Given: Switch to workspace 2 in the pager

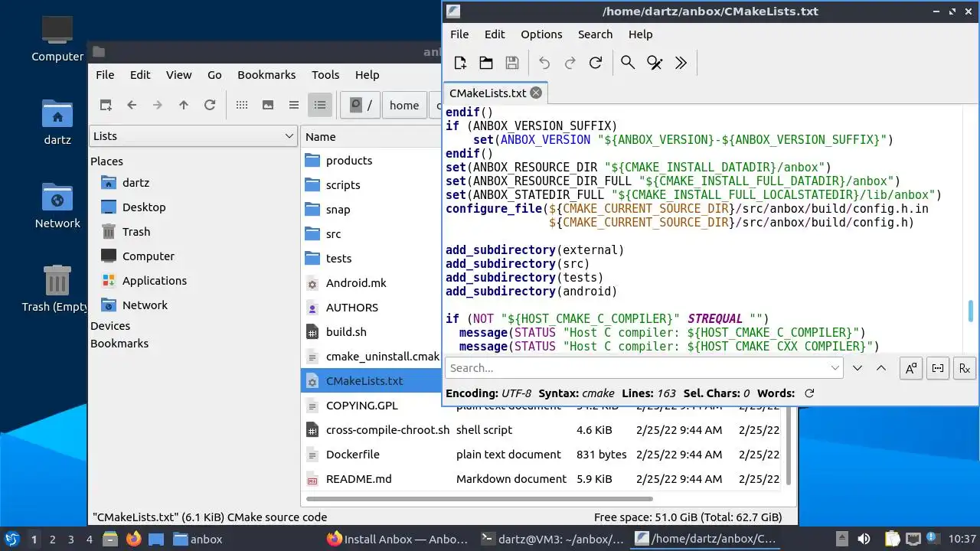Looking at the screenshot, I should pyautogui.click(x=52, y=539).
